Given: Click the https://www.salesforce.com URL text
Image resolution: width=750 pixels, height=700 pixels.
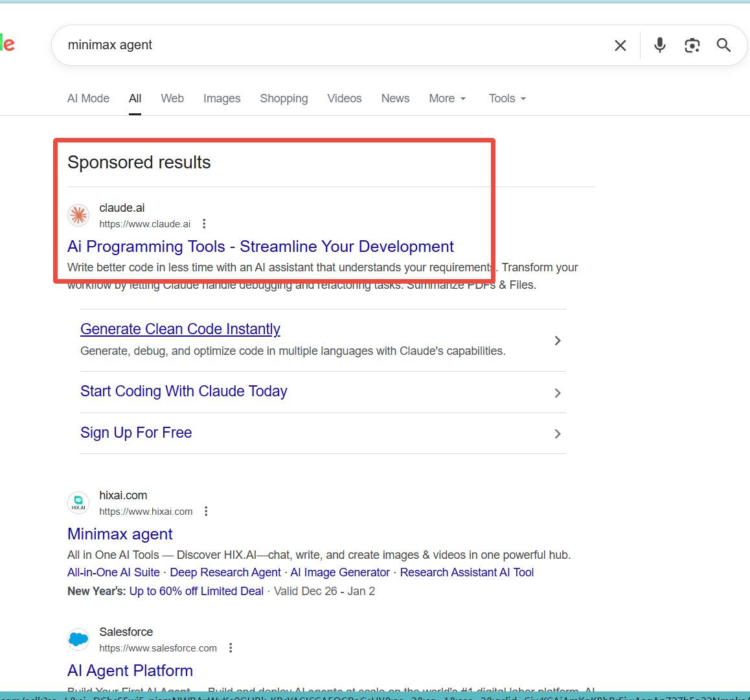Looking at the screenshot, I should [158, 648].
